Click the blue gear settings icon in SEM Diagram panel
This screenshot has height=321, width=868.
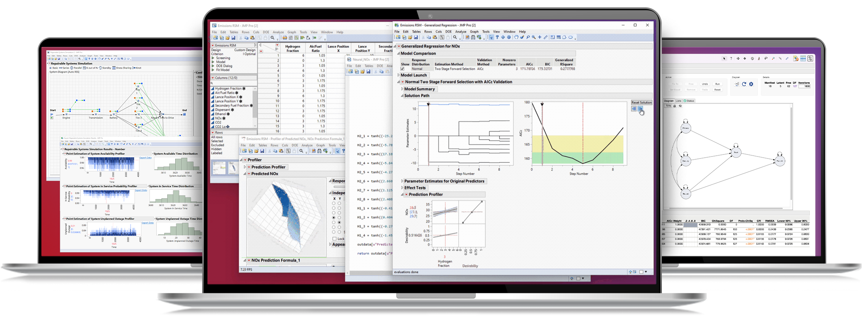751,84
